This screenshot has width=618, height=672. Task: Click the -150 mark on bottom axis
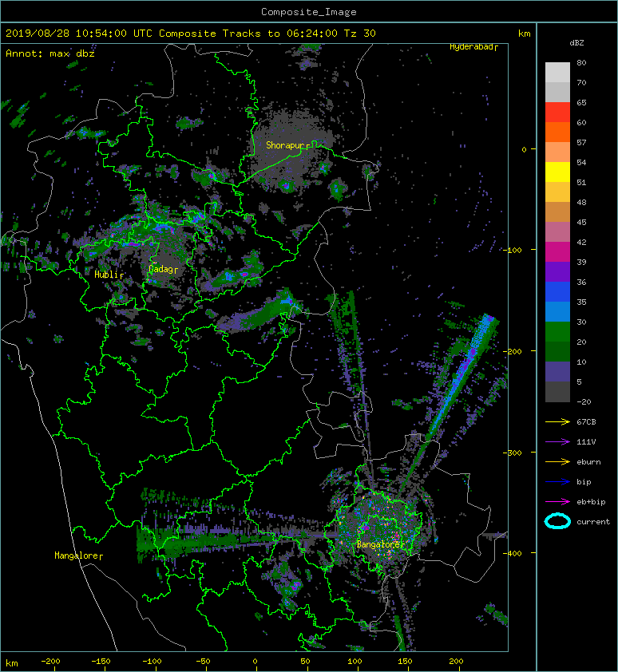click(x=101, y=662)
